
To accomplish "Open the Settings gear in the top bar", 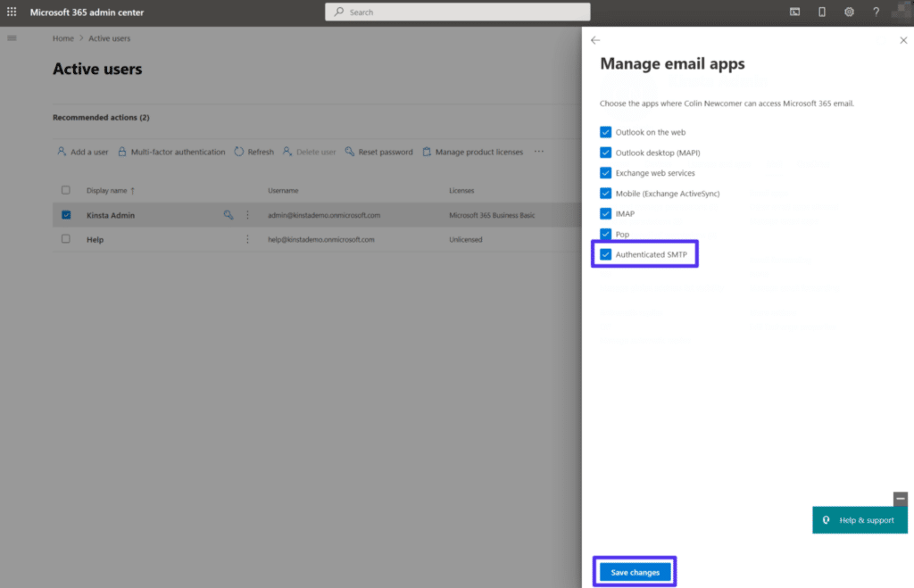I will (850, 12).
